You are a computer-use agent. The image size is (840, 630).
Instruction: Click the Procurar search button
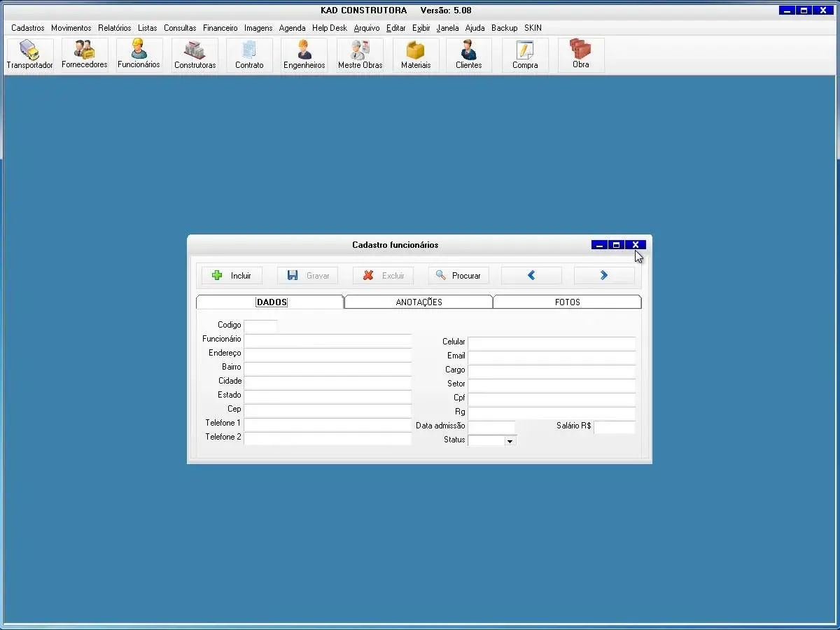(458, 276)
